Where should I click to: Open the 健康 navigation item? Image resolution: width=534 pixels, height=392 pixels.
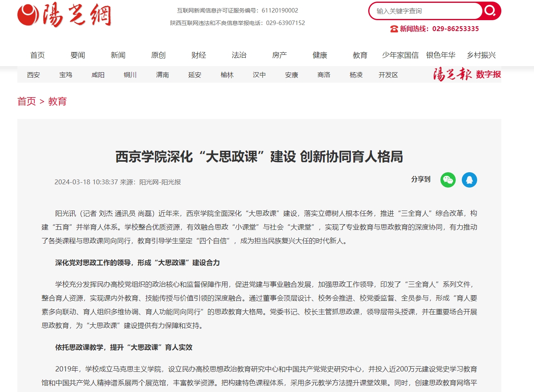320,55
